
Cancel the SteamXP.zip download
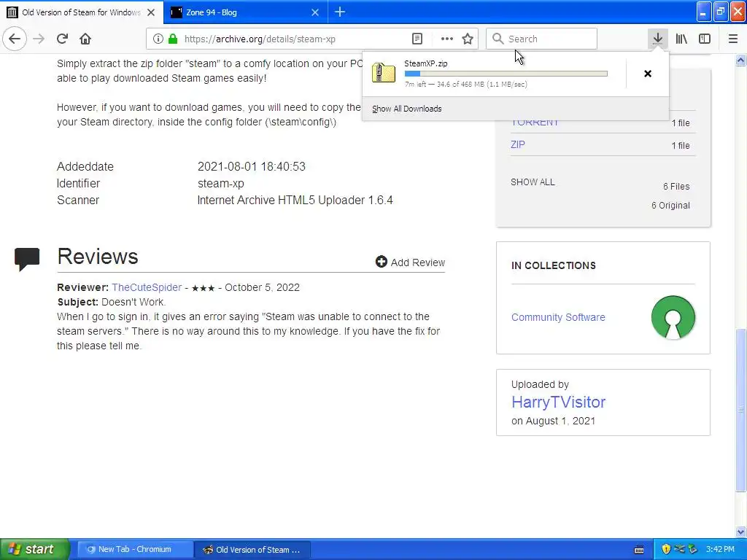648,74
